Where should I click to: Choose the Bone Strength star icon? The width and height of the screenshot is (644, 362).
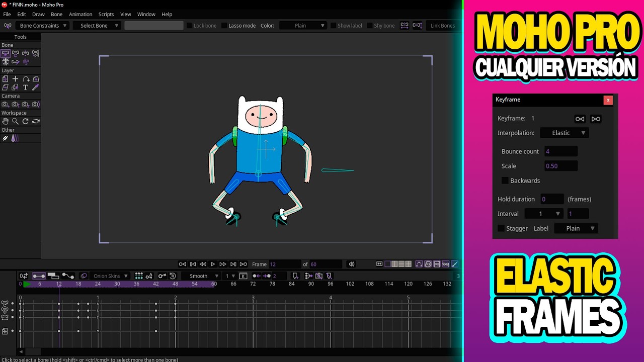tap(5, 61)
